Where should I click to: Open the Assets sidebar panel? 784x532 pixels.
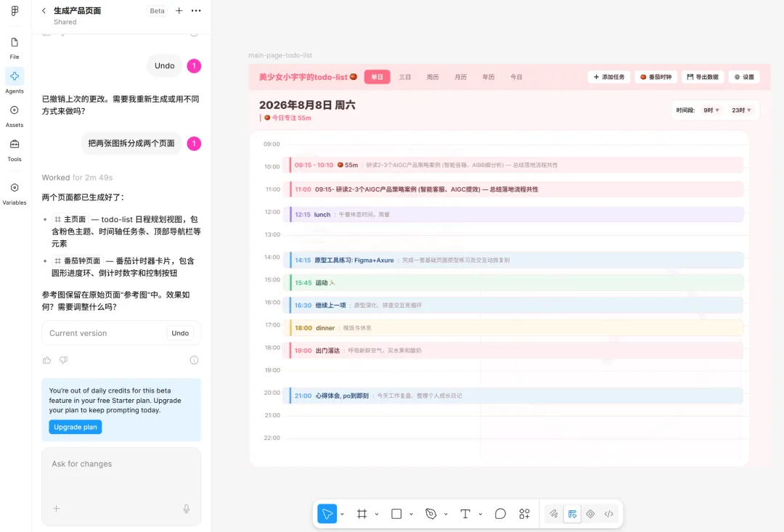pyautogui.click(x=15, y=116)
